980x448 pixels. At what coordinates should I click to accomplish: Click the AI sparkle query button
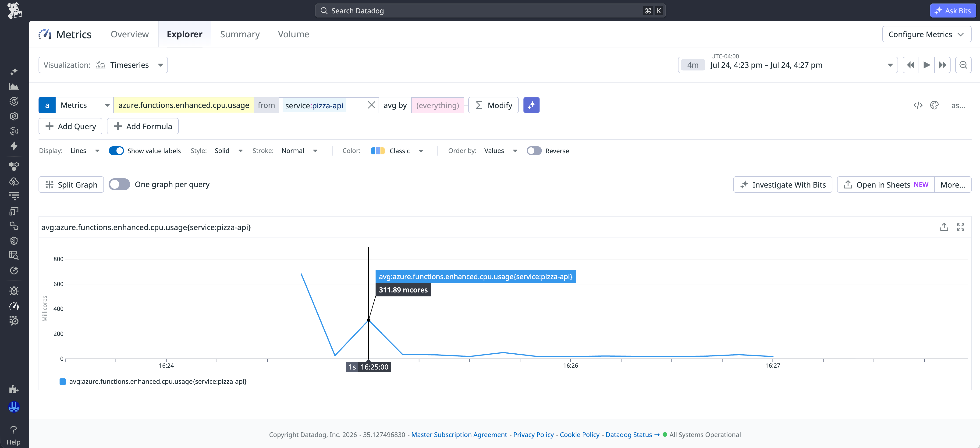(x=531, y=105)
